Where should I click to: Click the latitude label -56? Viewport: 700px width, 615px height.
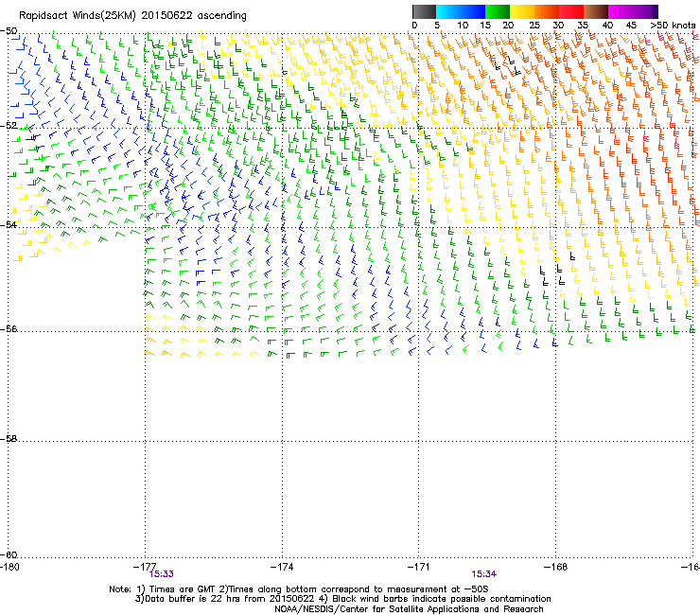9,328
